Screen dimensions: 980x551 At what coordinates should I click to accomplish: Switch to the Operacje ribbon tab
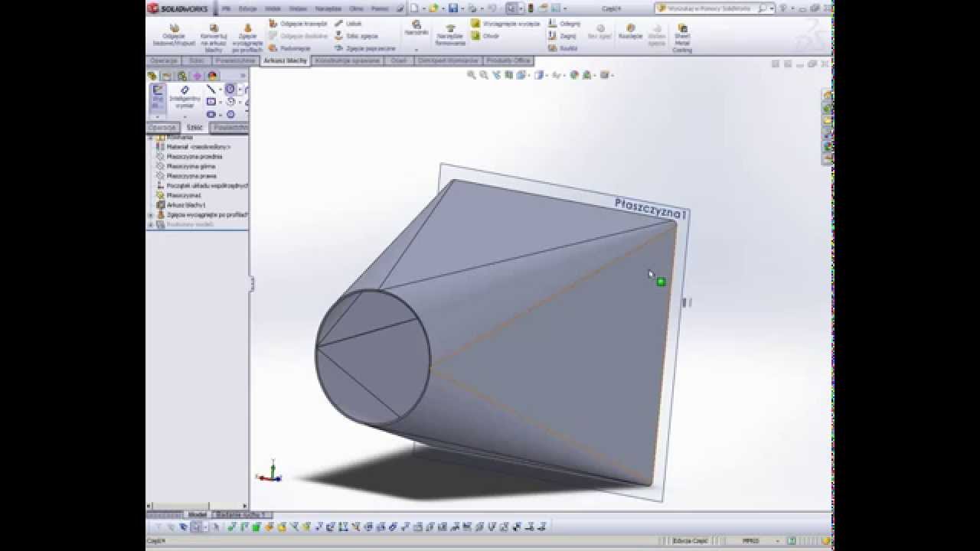[165, 60]
